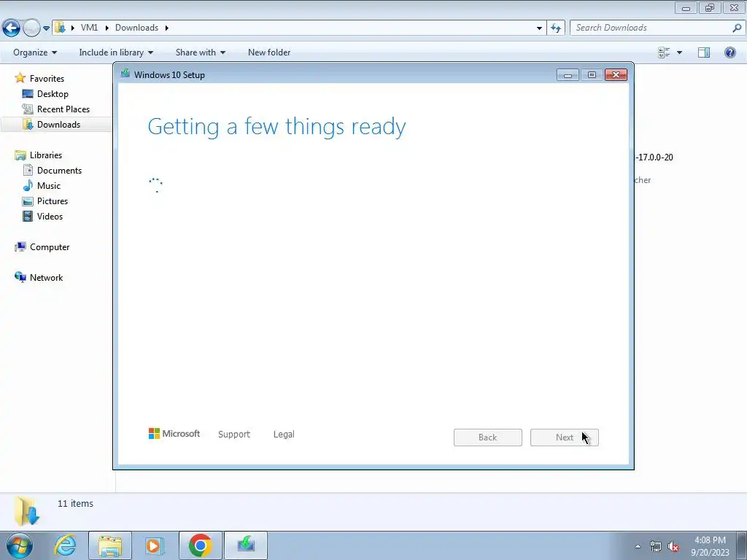747x560 pixels.
Task: Click the Music note icon
Action: pos(28,185)
